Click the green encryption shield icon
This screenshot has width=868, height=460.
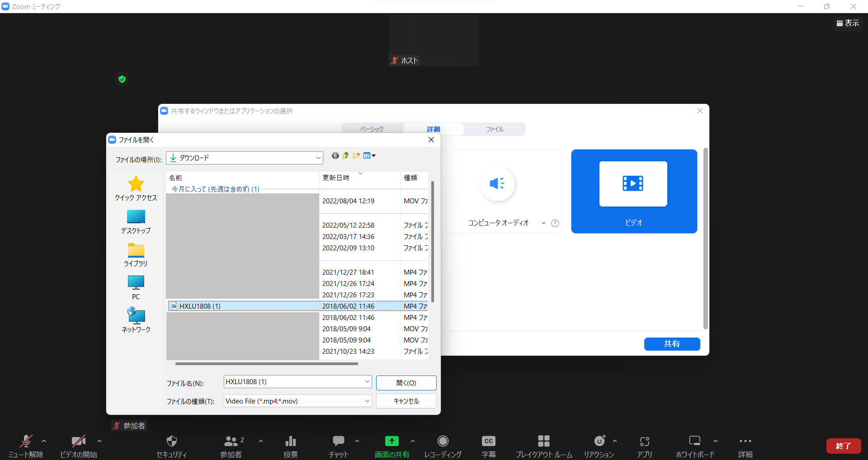tap(122, 80)
